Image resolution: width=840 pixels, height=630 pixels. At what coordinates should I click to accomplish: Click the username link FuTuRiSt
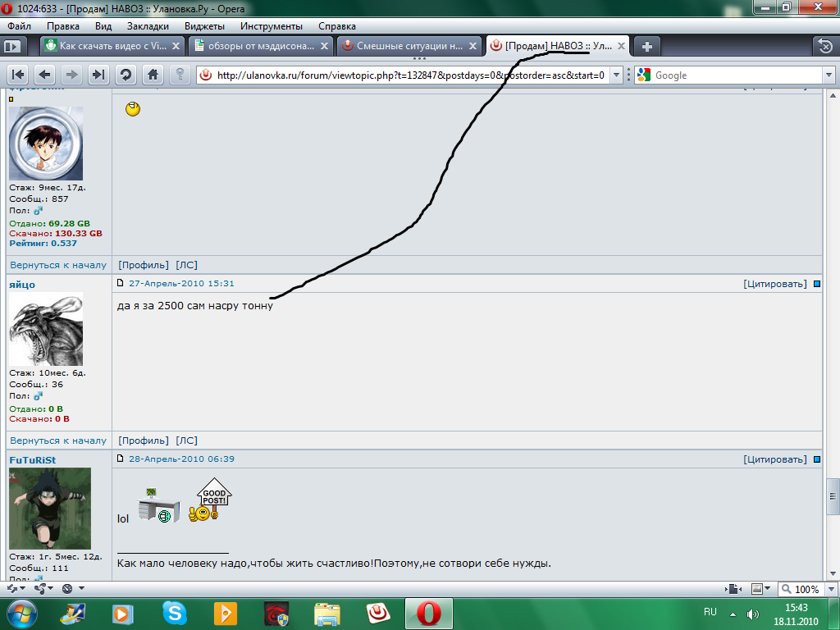tap(32, 460)
